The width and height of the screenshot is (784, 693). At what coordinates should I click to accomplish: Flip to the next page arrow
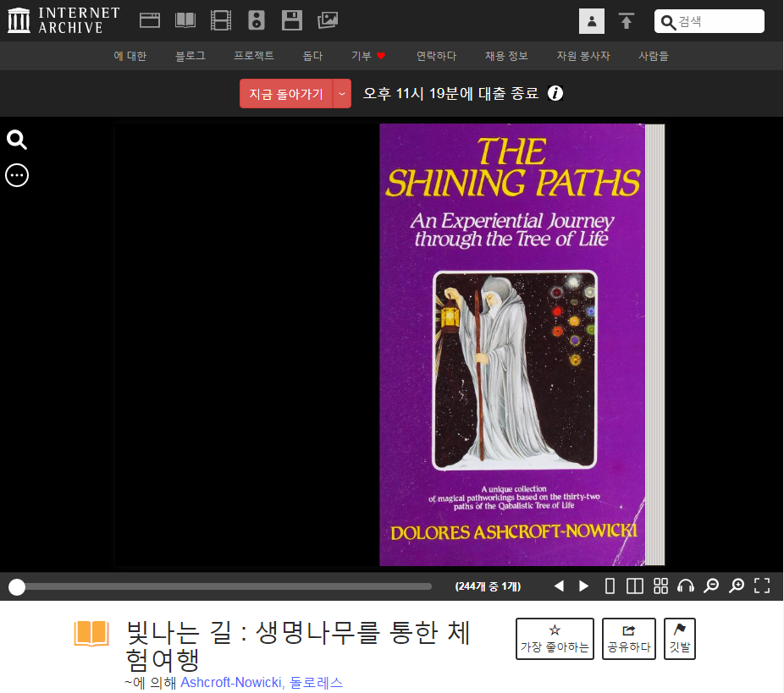(583, 586)
